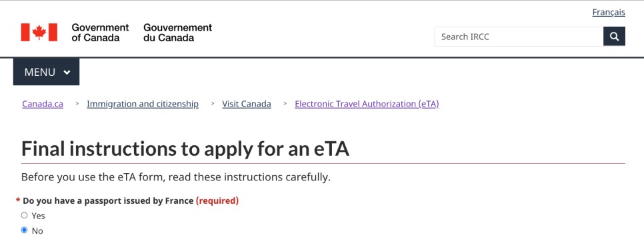Viewport: 644px width, 247px height.
Task: Click the 'Before you use the eTA form' text
Action: point(176,178)
